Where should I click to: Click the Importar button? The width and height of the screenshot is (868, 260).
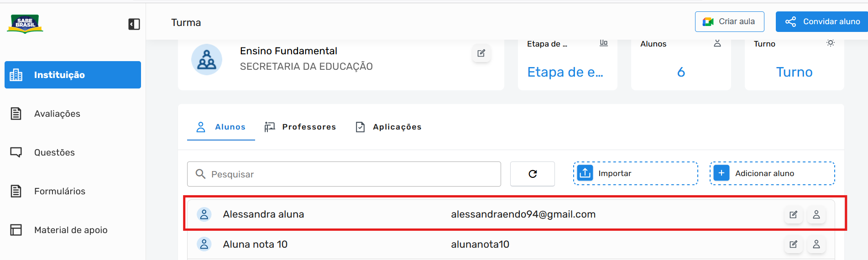[635, 173]
